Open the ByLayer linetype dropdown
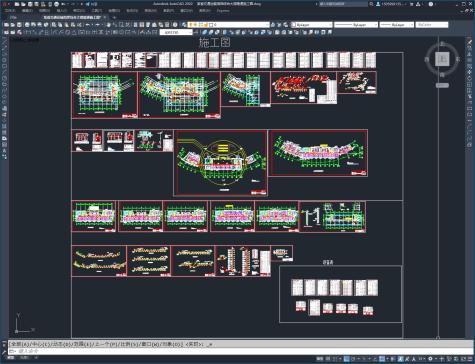475x364 pixels. coord(356,25)
